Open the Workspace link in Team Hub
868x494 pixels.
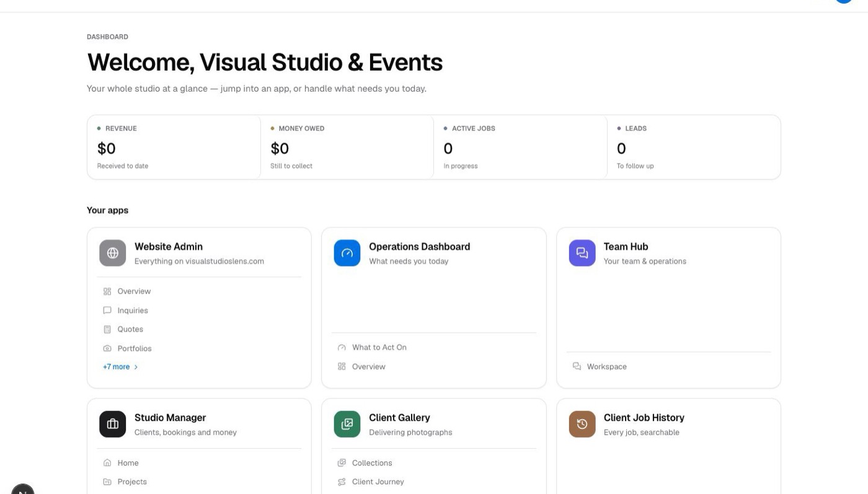(606, 367)
